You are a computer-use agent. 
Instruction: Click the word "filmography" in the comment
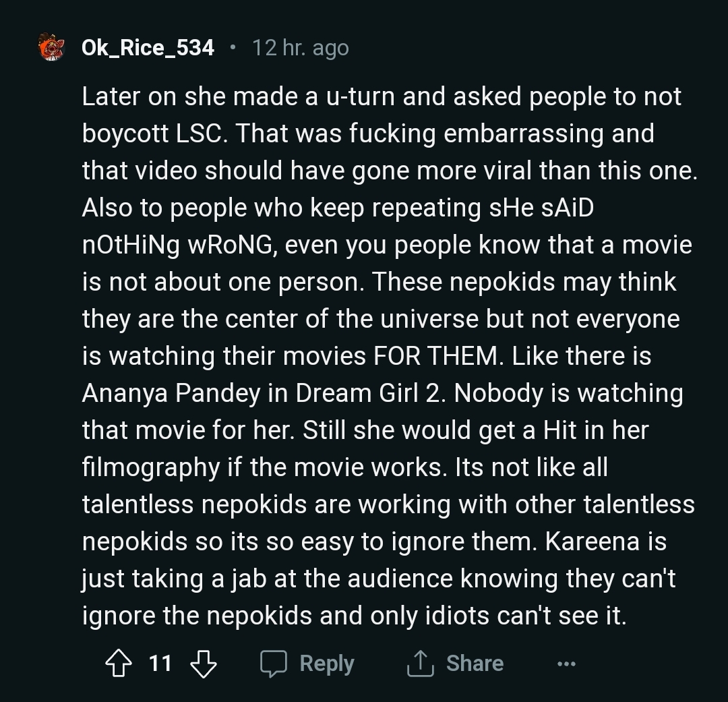(150, 467)
